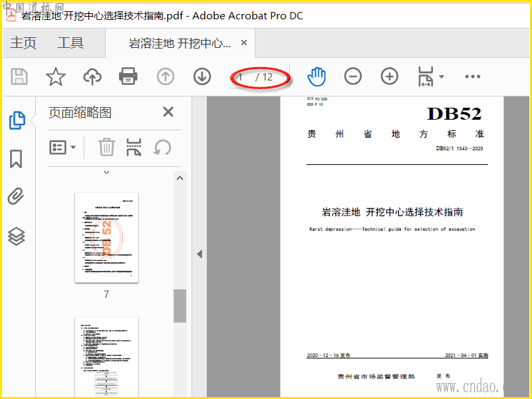The width and height of the screenshot is (532, 399).
Task: Open the attachments paperclip panel
Action: click(x=16, y=196)
